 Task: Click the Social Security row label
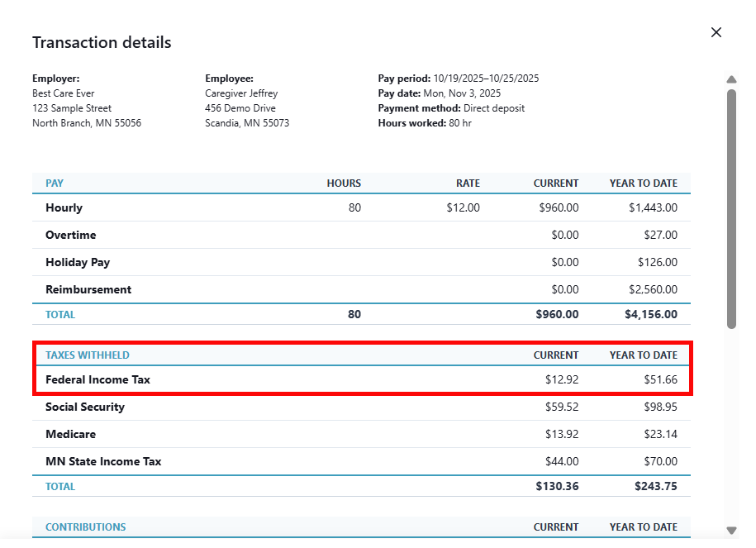(85, 407)
